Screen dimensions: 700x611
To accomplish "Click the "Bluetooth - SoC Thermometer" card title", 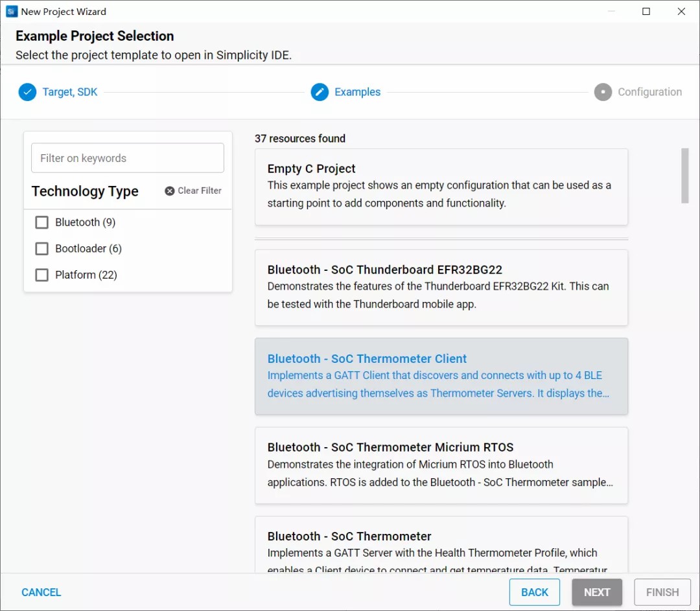I will 349,536.
